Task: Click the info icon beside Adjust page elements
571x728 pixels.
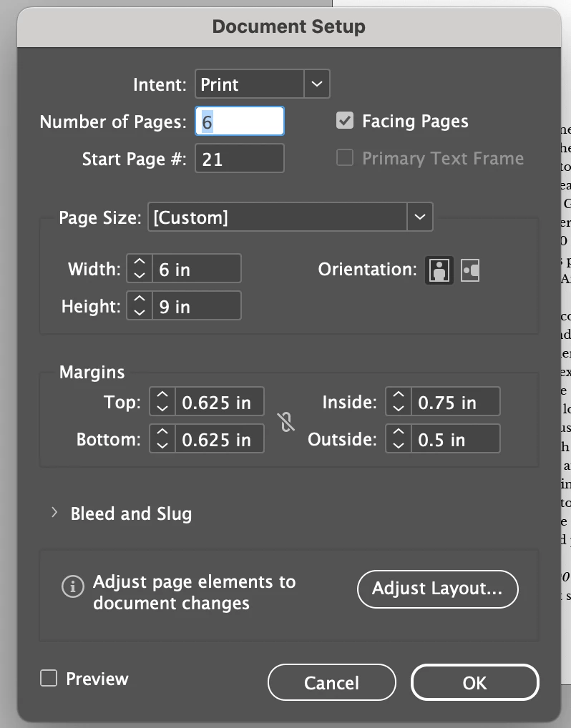Action: point(73,586)
